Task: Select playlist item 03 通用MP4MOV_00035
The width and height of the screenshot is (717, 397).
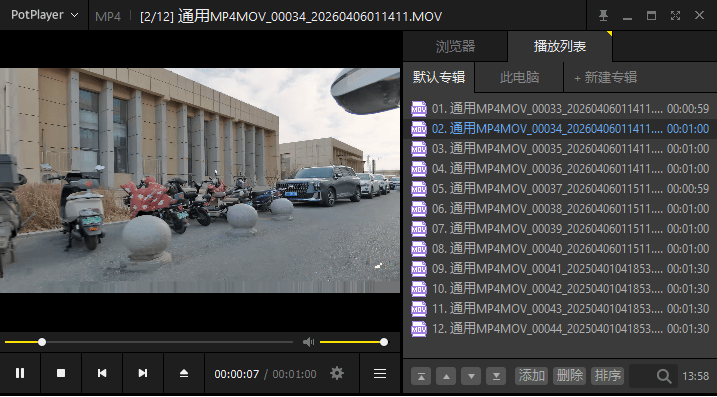Action: (x=560, y=149)
